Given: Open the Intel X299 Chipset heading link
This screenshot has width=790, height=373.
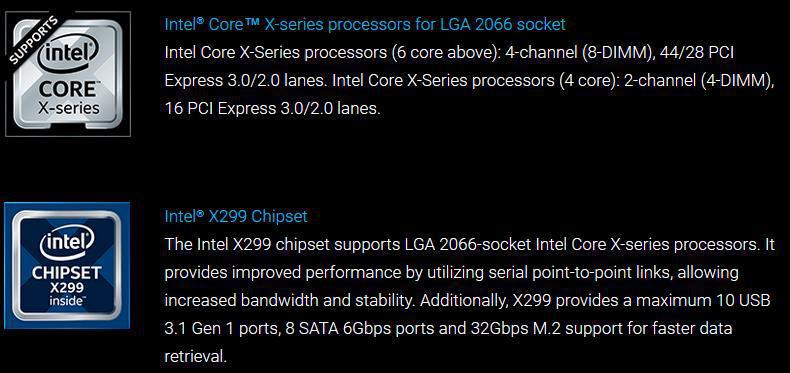Looking at the screenshot, I should pyautogui.click(x=236, y=216).
